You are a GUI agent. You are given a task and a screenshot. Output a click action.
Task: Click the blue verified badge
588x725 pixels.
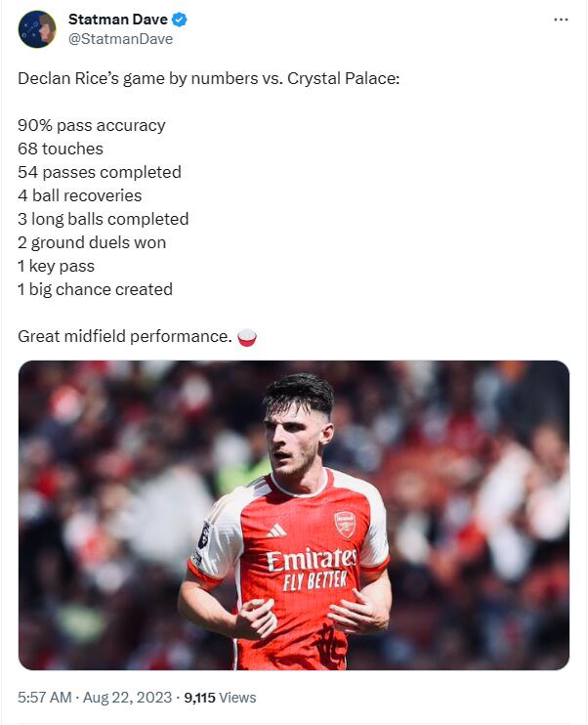tap(181, 20)
